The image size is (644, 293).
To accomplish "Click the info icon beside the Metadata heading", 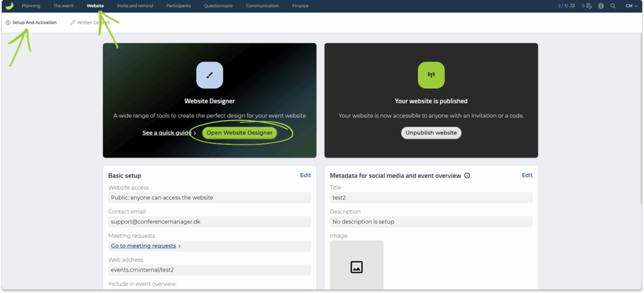I will point(467,175).
